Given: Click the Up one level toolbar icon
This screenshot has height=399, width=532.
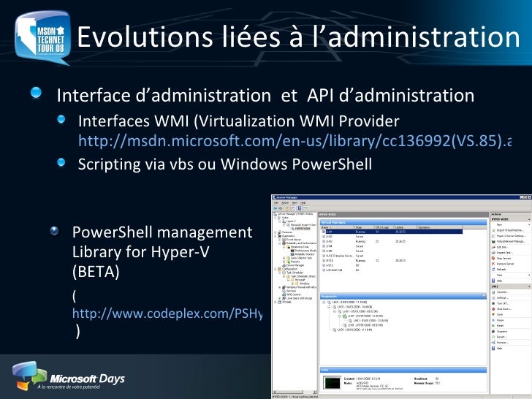Looking at the screenshot, I should pyautogui.click(x=287, y=208).
